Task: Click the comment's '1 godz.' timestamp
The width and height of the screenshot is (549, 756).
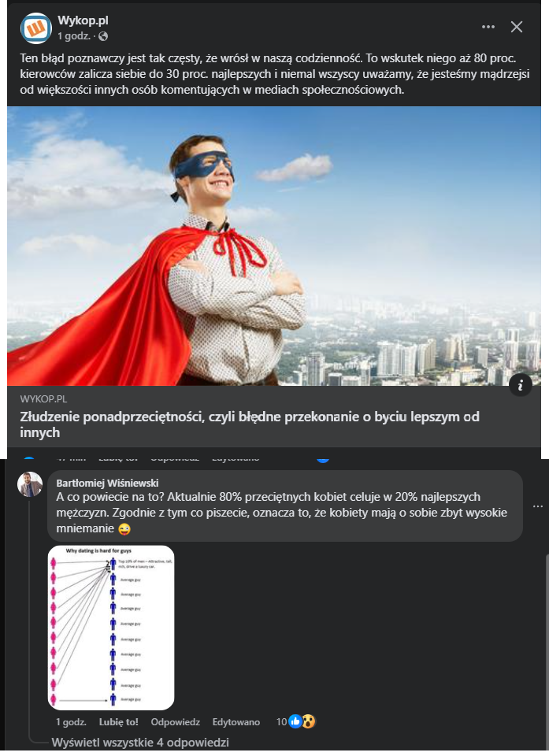Action: 71,721
